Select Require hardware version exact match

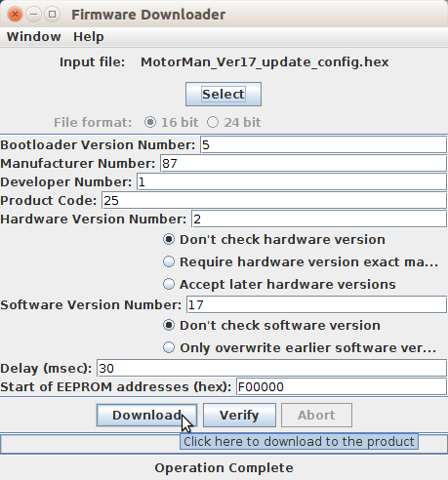click(301, 262)
